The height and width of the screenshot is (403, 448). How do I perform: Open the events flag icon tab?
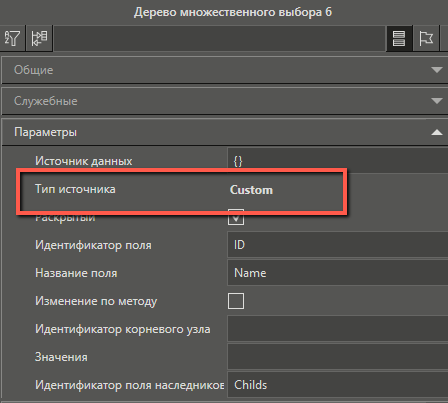click(x=426, y=38)
